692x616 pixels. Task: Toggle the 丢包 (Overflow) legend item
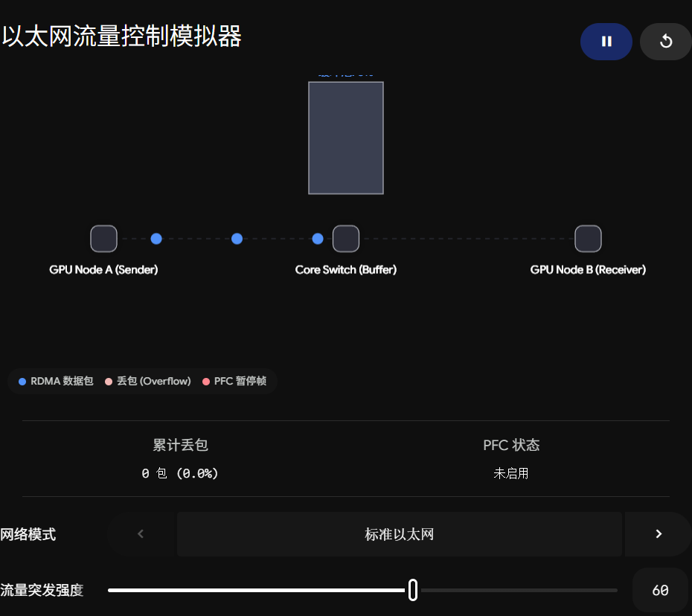(148, 381)
